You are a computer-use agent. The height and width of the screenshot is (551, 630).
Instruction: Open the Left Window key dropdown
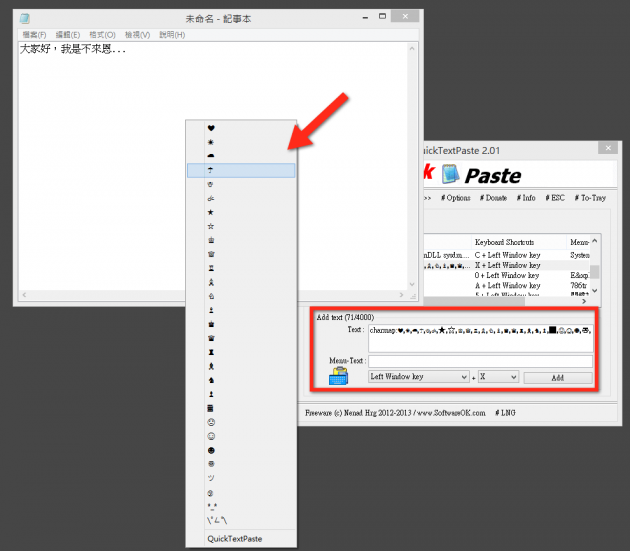(418, 377)
